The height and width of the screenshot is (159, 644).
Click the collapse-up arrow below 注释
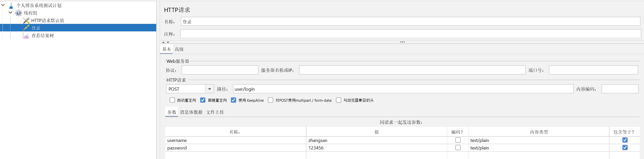[x=164, y=42]
